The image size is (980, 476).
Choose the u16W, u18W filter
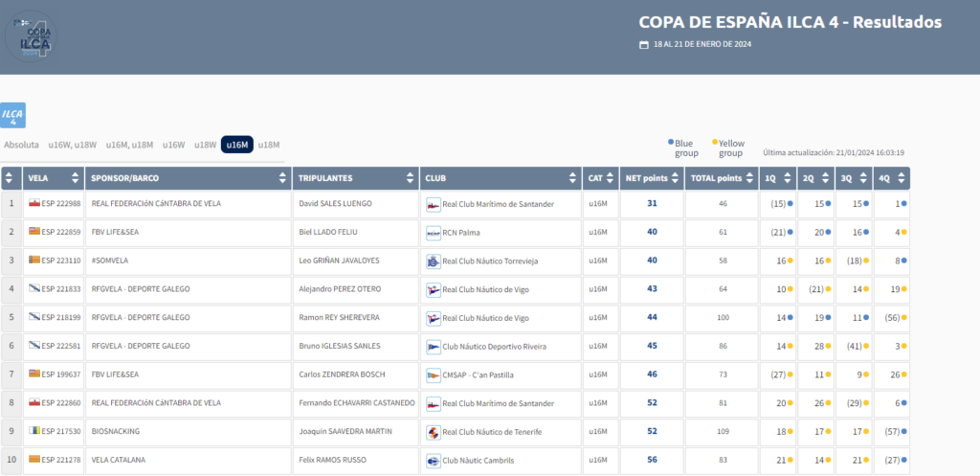tap(72, 145)
